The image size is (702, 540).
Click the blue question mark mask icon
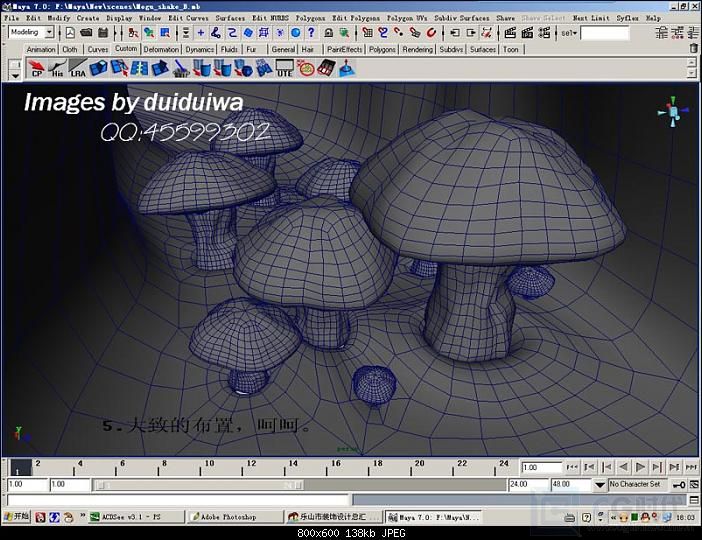point(311,32)
